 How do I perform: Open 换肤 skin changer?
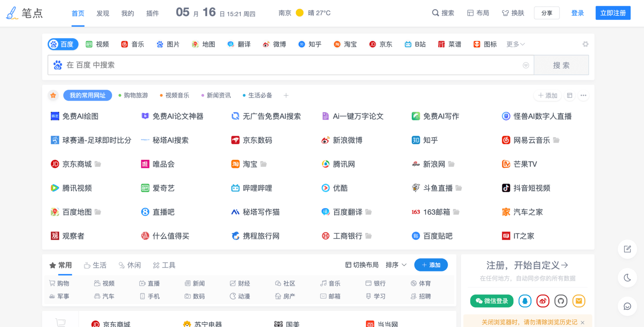pos(513,13)
